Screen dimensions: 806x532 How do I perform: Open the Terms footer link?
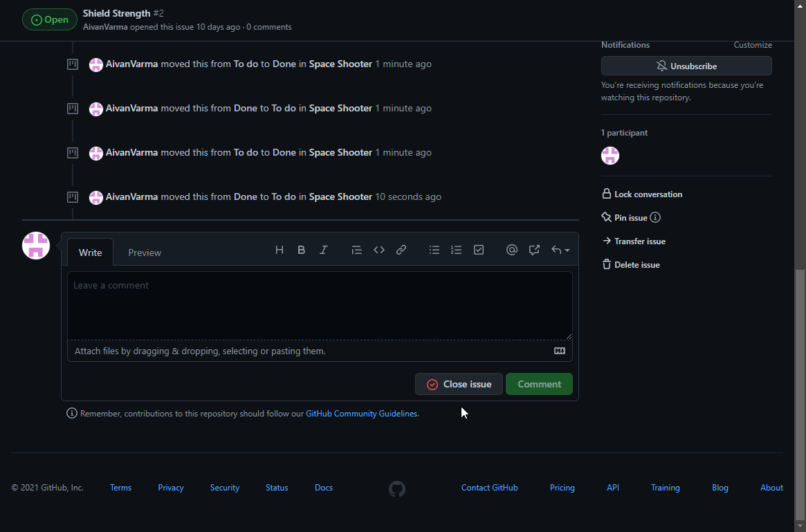[x=121, y=487]
